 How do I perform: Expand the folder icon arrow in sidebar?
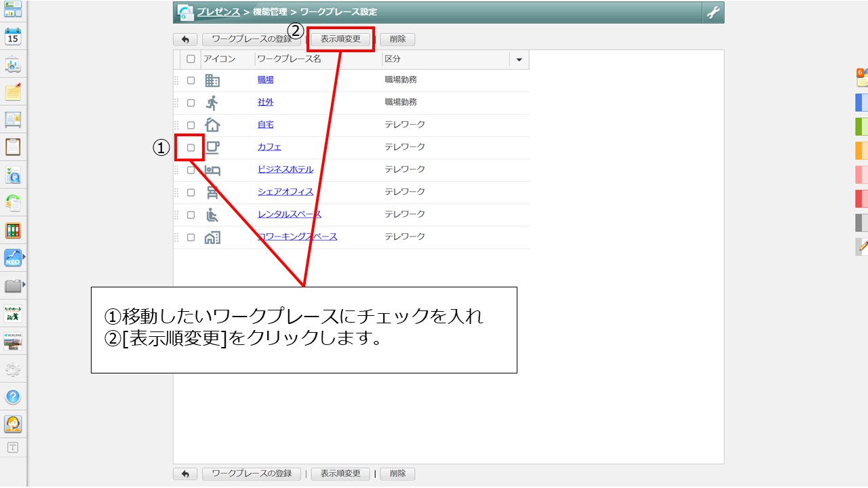tap(26, 285)
